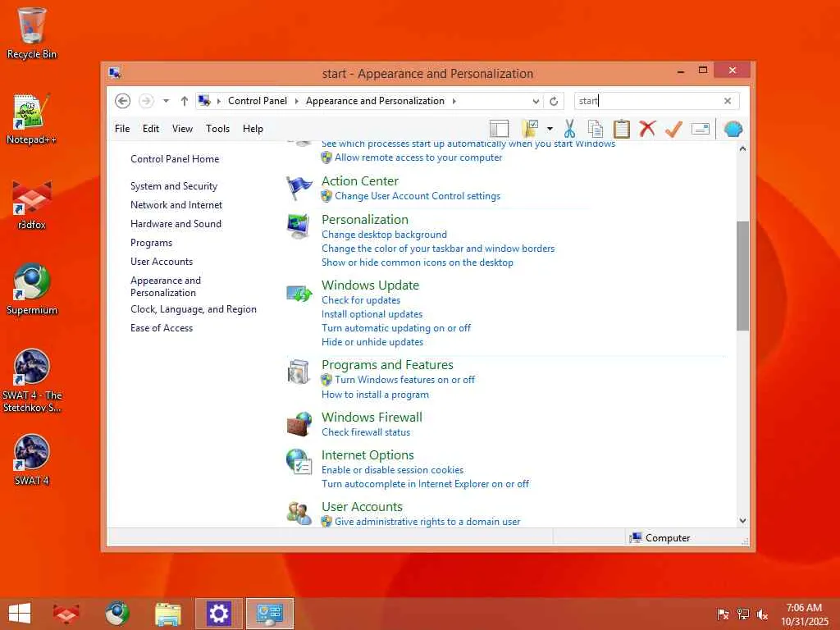The height and width of the screenshot is (630, 840).
Task: Click the muted volume tray icon
Action: click(x=762, y=614)
